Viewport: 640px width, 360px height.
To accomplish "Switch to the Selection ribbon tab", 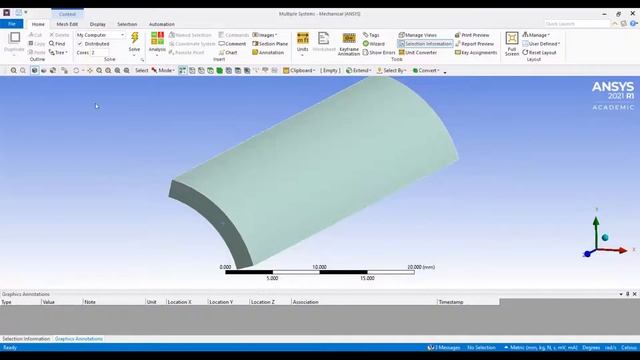I will click(x=127, y=24).
